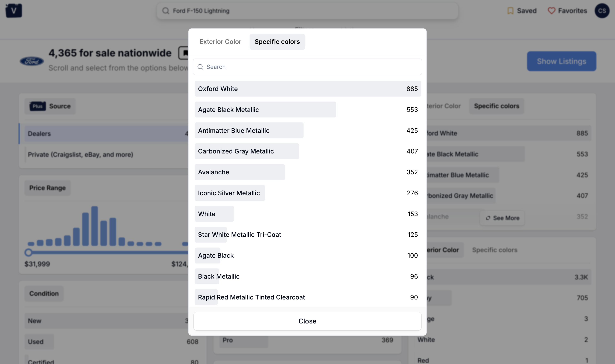Select background Specific colors tab above Oxford White

(496, 106)
